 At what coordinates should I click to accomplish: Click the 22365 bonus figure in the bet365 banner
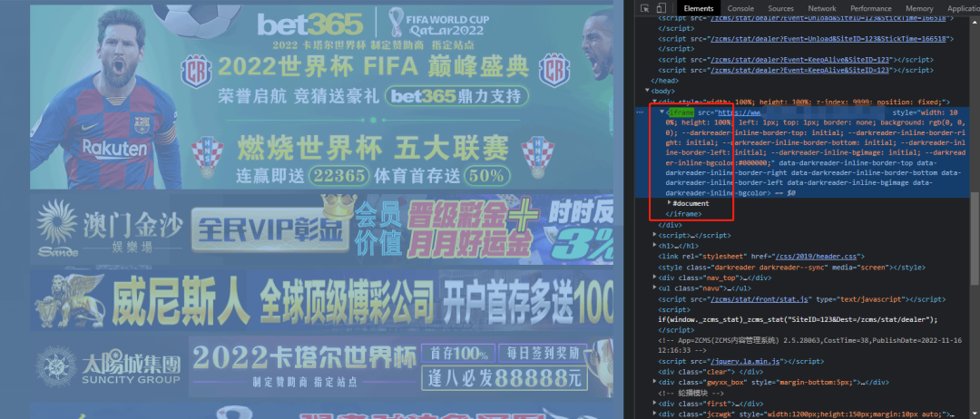click(x=338, y=176)
